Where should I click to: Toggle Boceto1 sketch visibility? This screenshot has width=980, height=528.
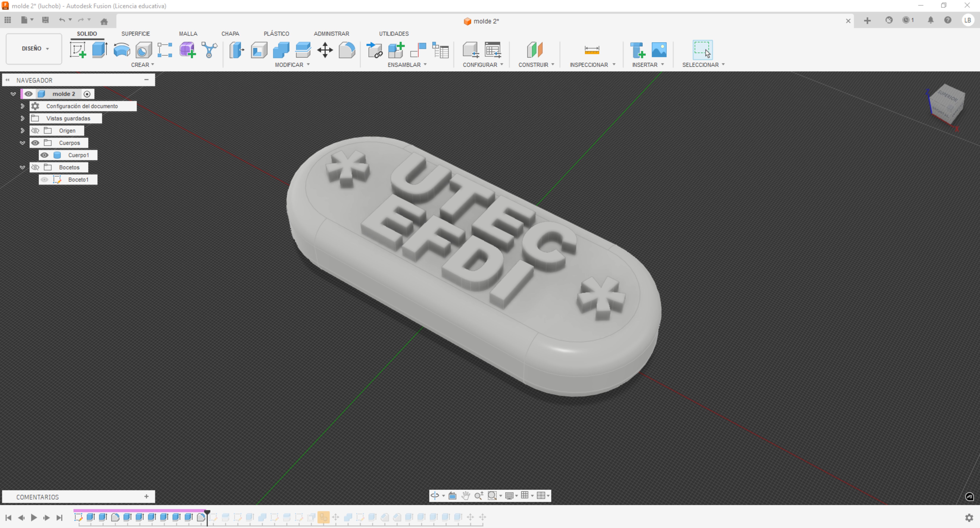pos(44,179)
